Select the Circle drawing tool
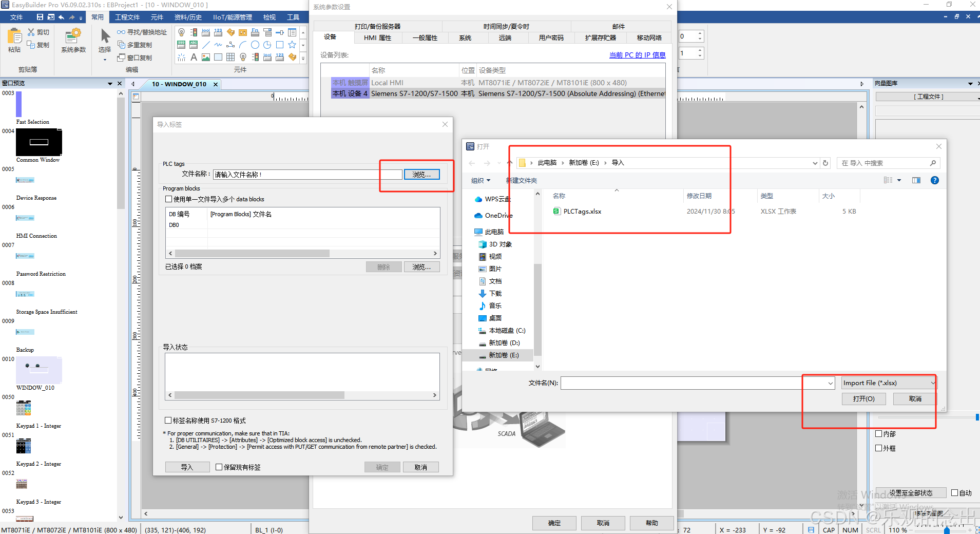 click(255, 45)
